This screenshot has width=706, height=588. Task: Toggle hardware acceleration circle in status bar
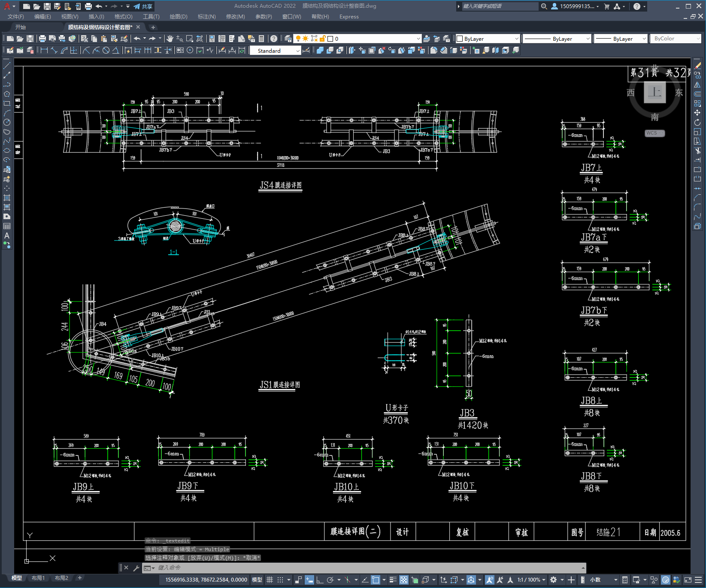(666, 580)
